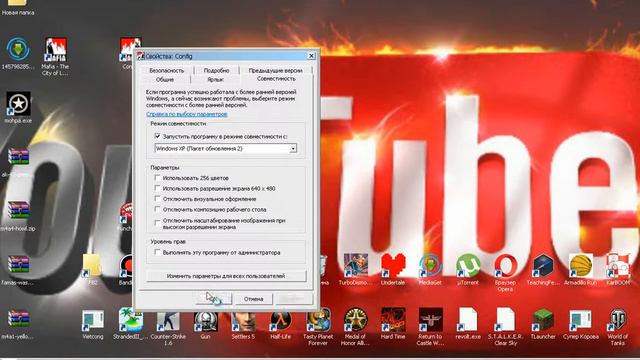Select the MediaGet desktop shortcut

tap(430, 265)
